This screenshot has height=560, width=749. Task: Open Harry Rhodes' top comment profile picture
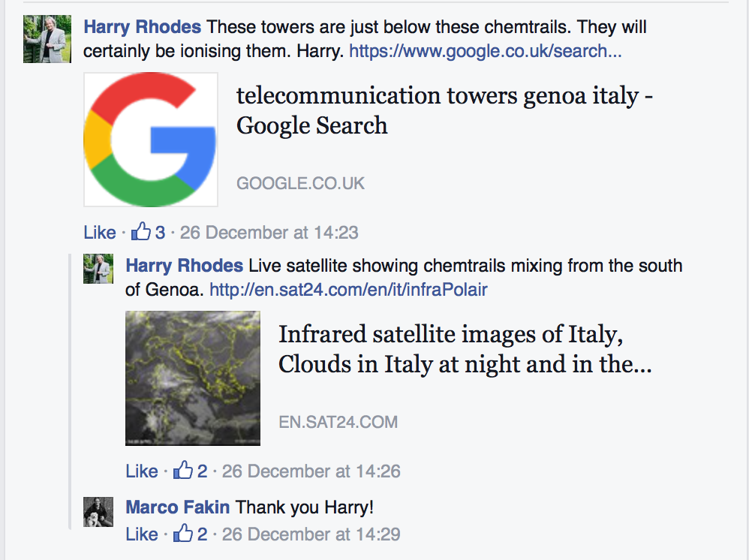(x=47, y=38)
